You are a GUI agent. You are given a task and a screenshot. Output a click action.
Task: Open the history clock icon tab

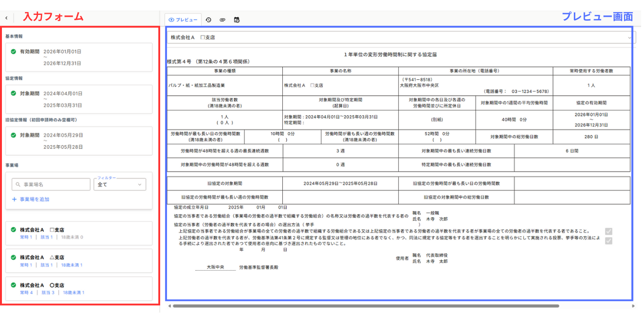click(x=208, y=20)
